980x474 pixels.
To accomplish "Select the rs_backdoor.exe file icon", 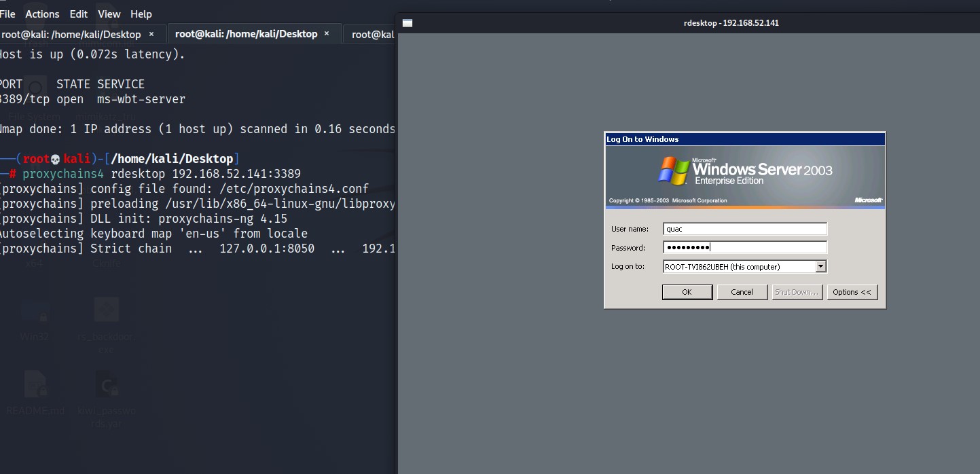I will click(x=106, y=309).
